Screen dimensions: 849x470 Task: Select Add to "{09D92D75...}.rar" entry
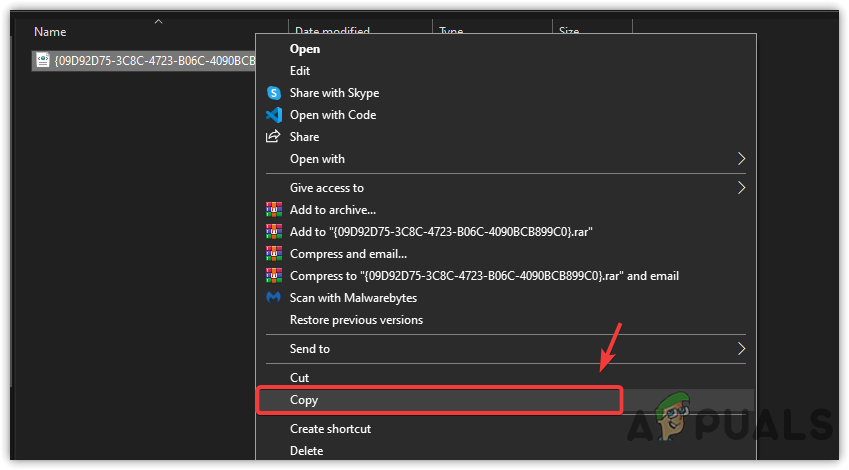[x=441, y=232]
